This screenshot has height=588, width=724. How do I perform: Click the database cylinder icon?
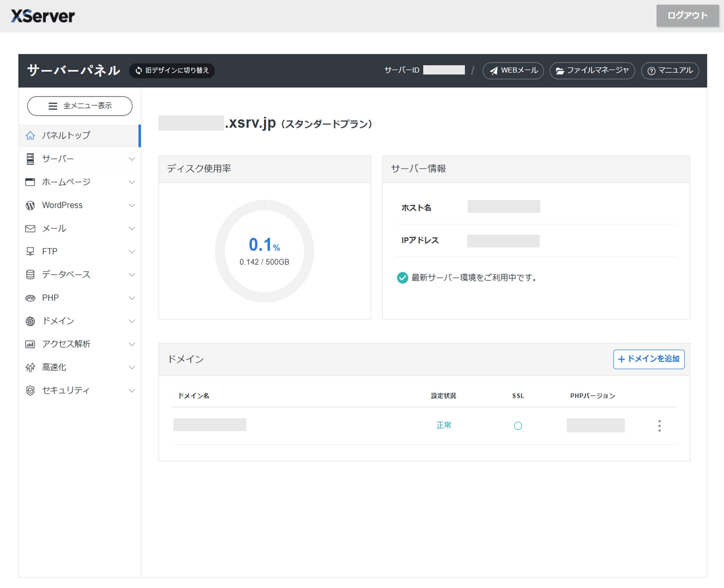(30, 275)
